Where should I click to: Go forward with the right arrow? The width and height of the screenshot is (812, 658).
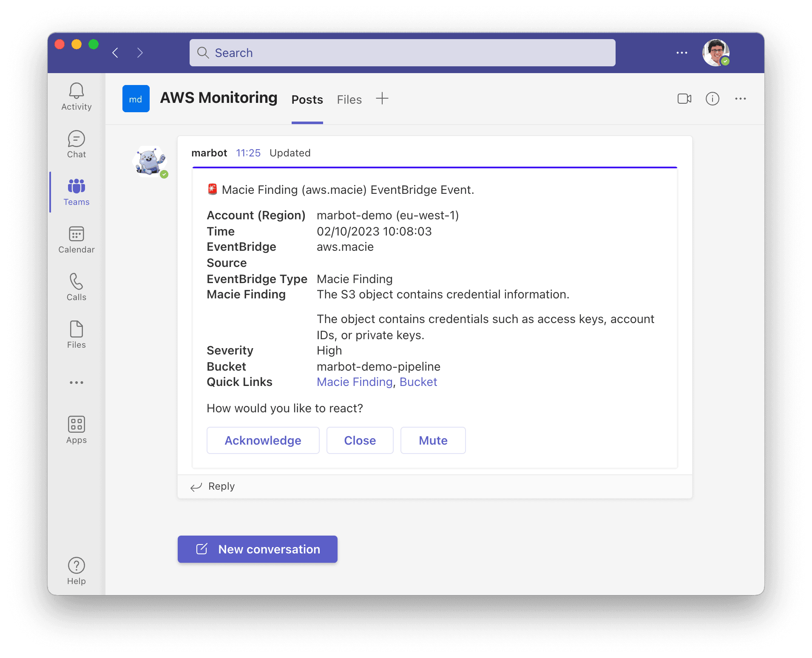(x=140, y=53)
